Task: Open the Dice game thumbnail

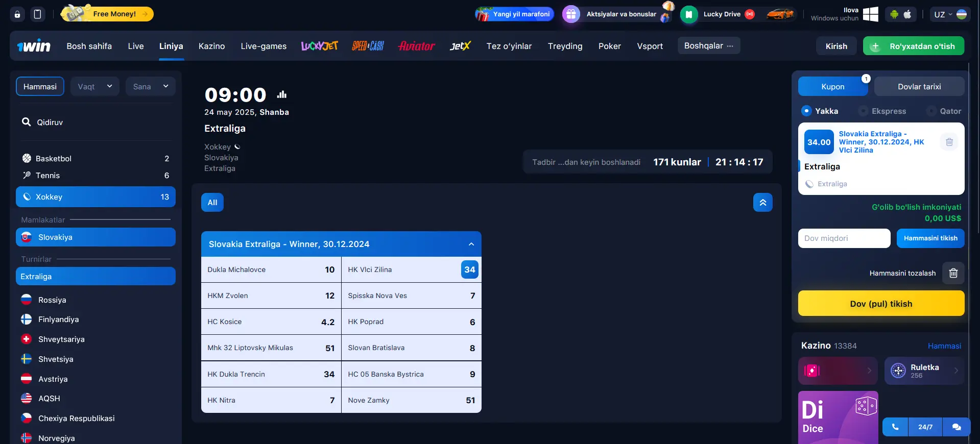Action: (x=838, y=417)
